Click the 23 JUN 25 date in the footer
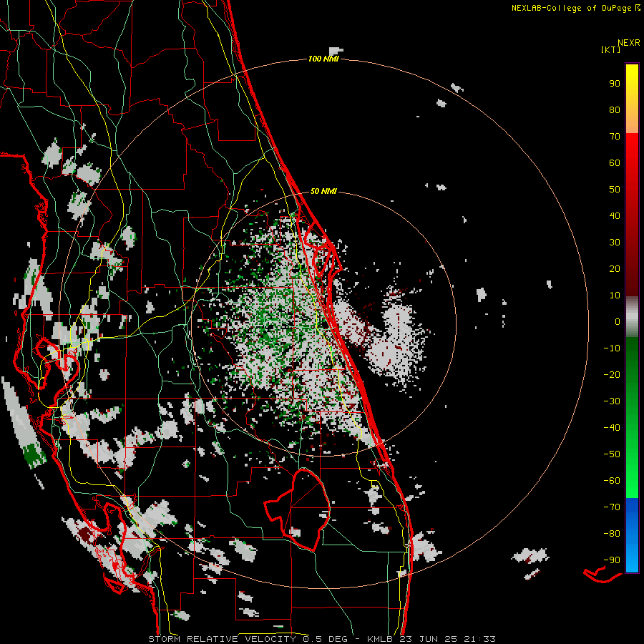This screenshot has width=644, height=644. click(x=429, y=639)
